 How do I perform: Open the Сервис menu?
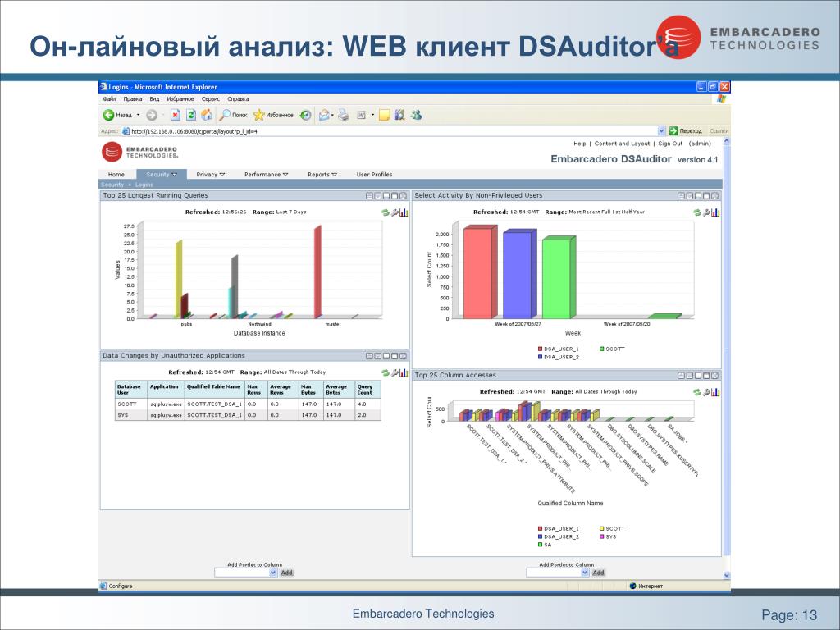click(211, 99)
